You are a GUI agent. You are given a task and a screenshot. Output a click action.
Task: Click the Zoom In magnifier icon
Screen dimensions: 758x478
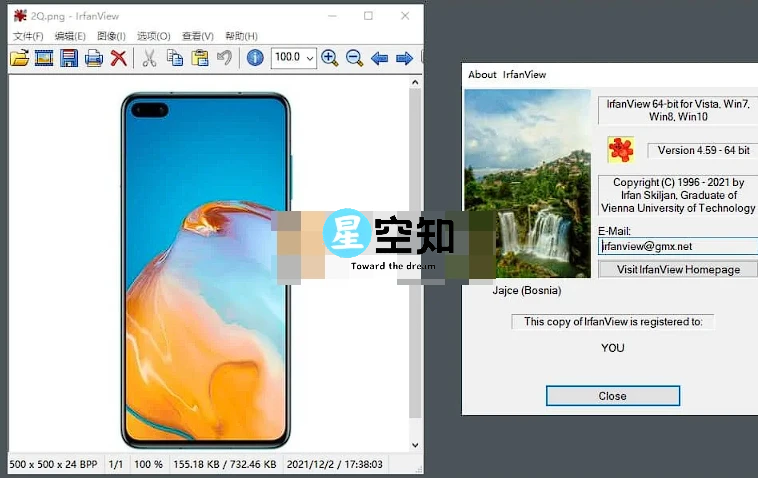(x=330, y=58)
